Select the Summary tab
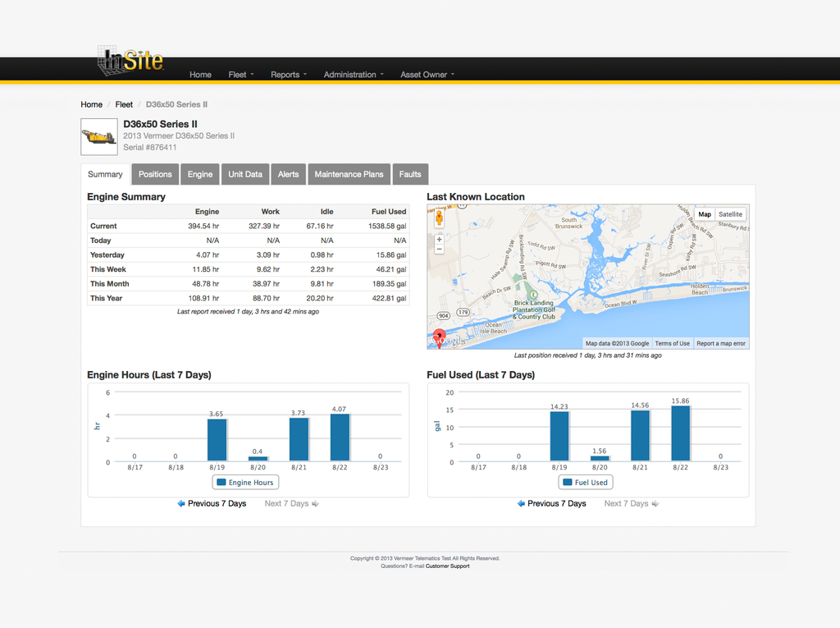840x628 pixels. point(105,174)
